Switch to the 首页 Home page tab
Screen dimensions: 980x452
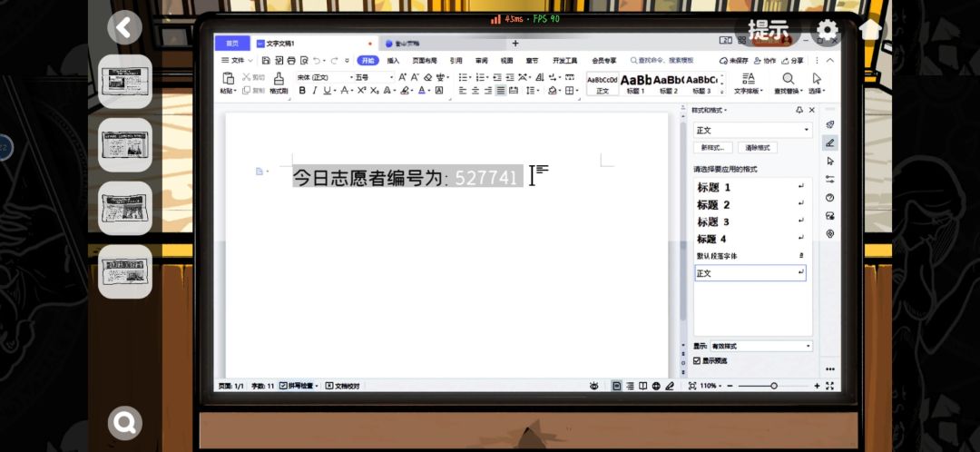pos(232,44)
